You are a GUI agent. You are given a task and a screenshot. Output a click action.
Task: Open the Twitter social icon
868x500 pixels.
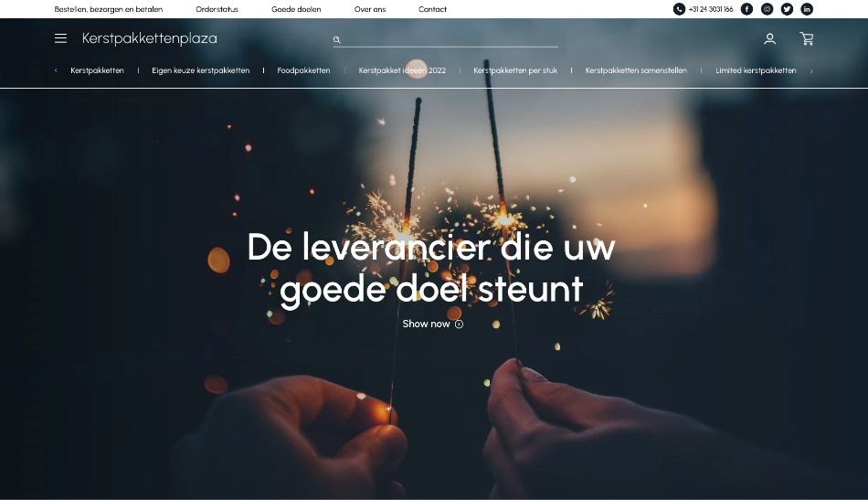[x=787, y=9]
